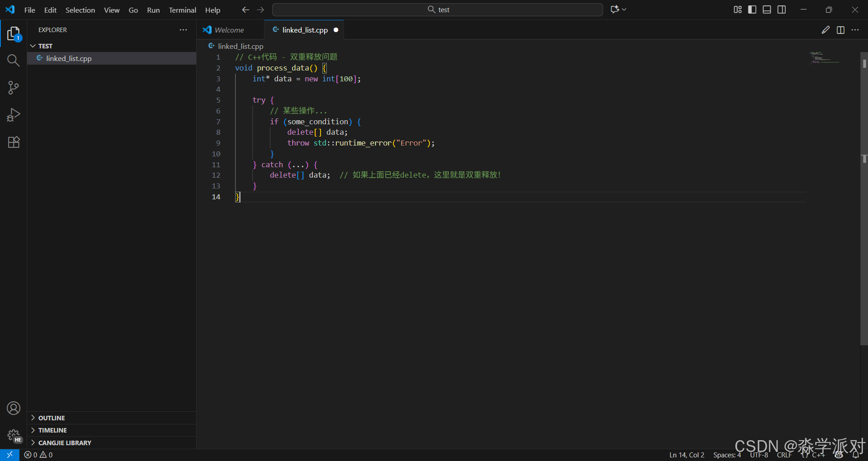Click the command center search box
This screenshot has width=868, height=461.
437,9
